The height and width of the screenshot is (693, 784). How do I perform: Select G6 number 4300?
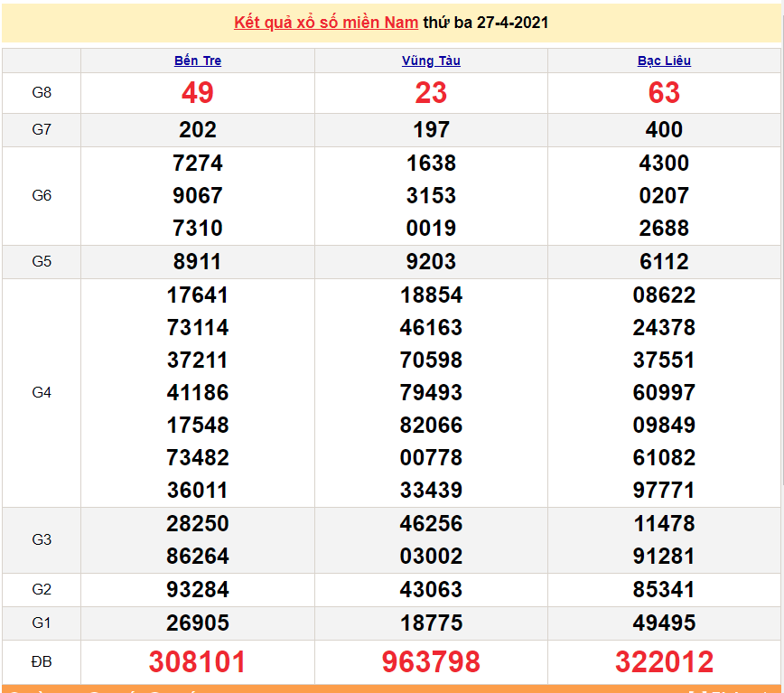(x=664, y=163)
